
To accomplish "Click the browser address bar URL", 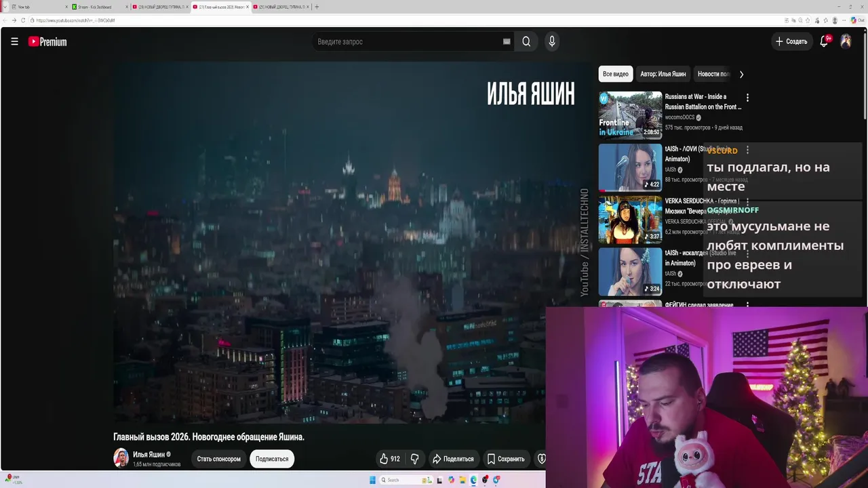I will point(76,20).
